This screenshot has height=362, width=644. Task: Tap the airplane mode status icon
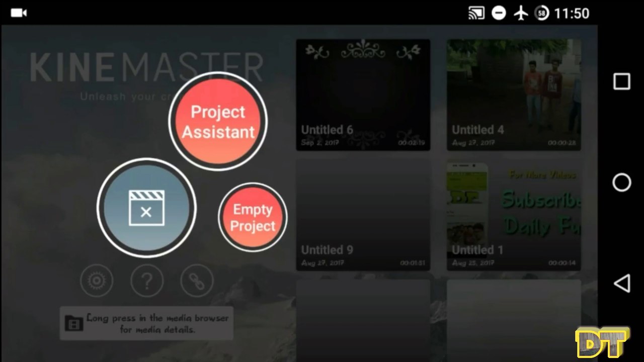(521, 13)
